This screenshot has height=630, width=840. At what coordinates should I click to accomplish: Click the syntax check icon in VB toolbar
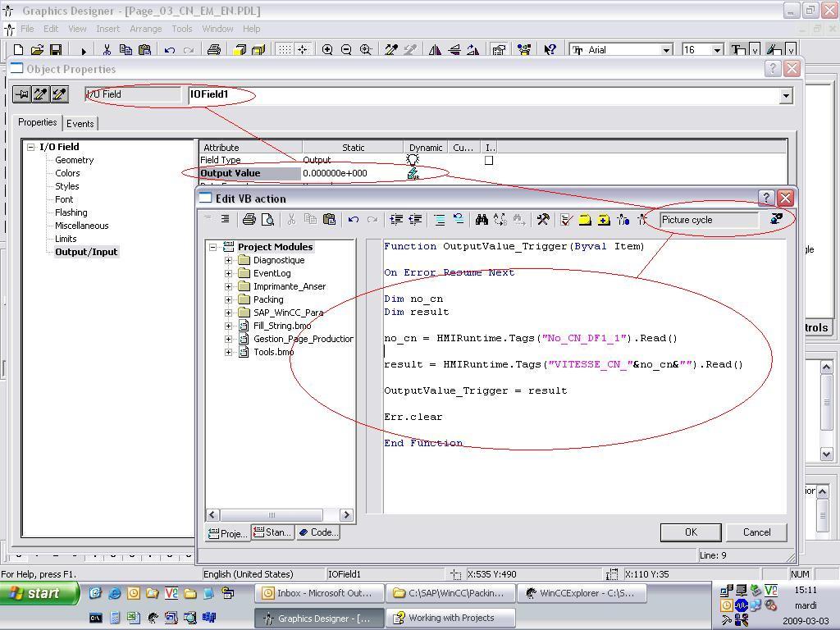click(565, 220)
